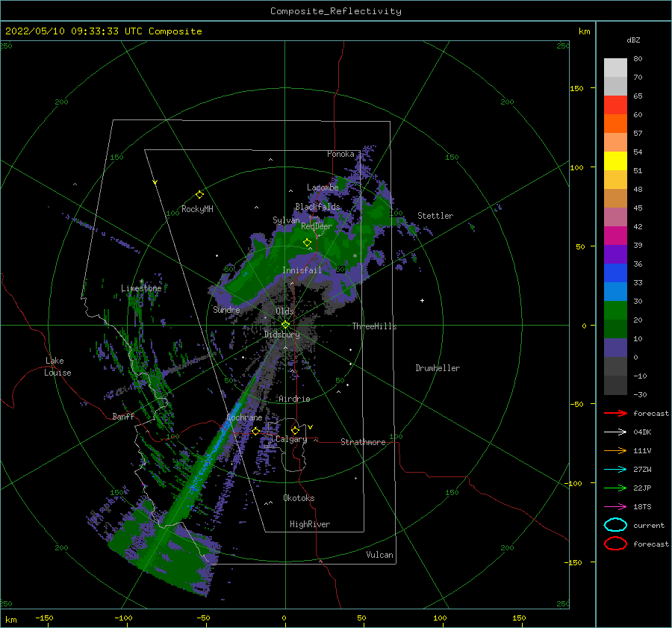Click the Banff label on the map
Image resolution: width=672 pixels, height=628 pixels.
point(123,416)
